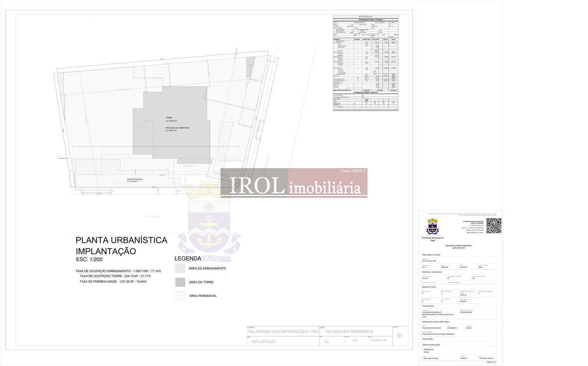This screenshot has width=588, height=366.
Task: Click the 'ESC. 1/200' scale label
Action: click(89, 259)
